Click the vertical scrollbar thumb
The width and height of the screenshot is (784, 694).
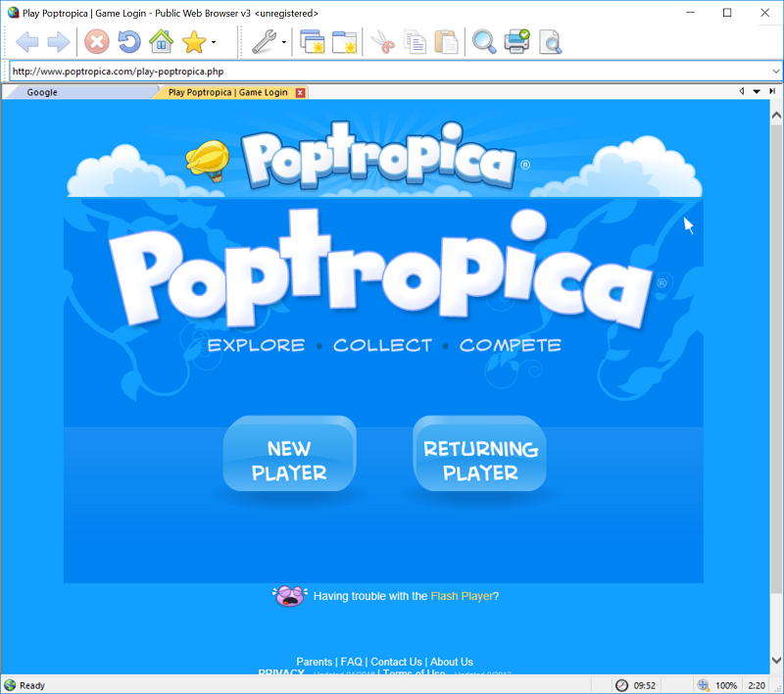(x=776, y=359)
